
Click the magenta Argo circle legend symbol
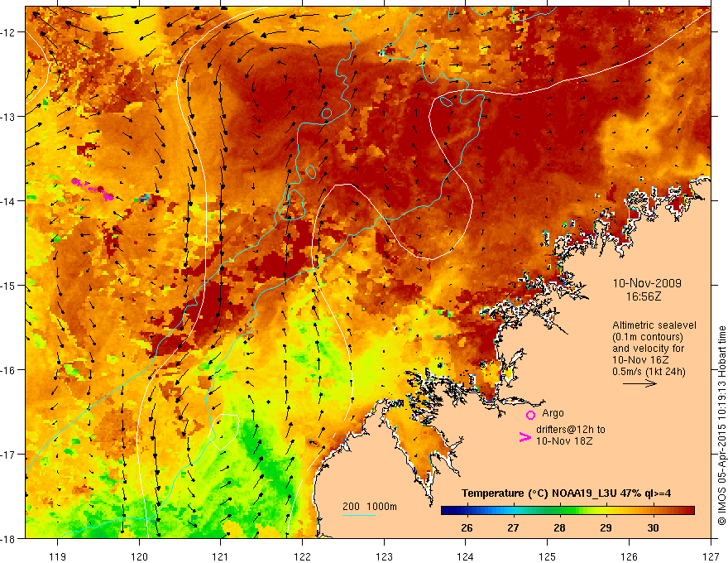[x=530, y=415]
